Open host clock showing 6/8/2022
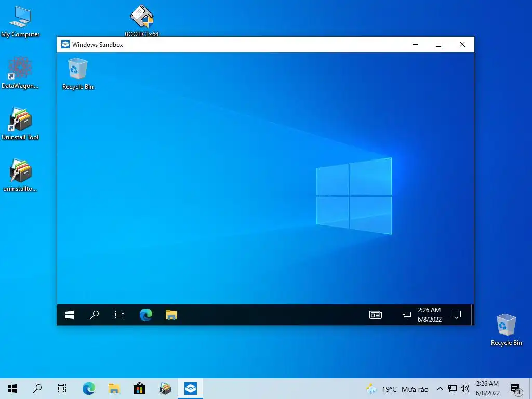The width and height of the screenshot is (532, 399). tap(487, 389)
